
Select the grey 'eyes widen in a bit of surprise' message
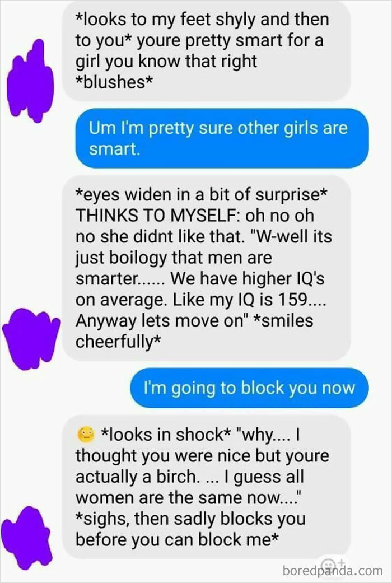(x=207, y=268)
